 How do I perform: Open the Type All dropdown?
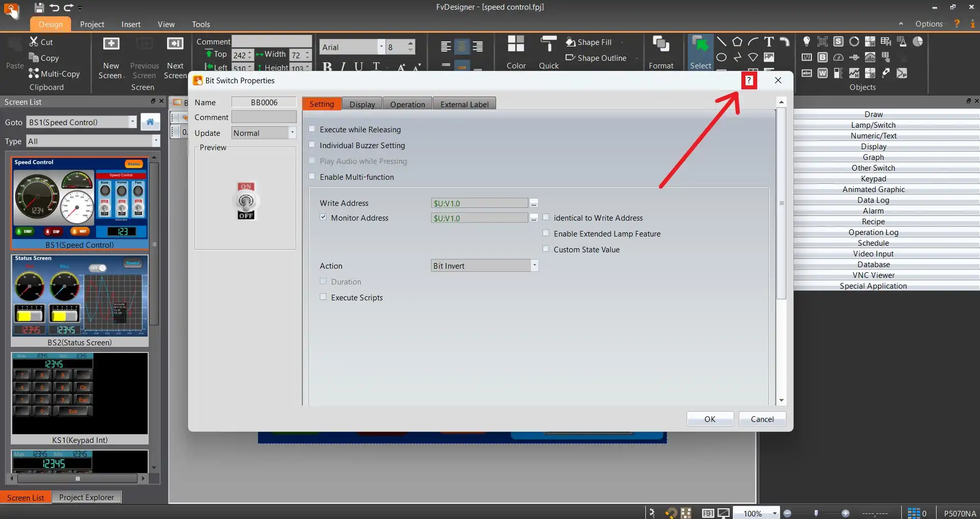pos(155,141)
